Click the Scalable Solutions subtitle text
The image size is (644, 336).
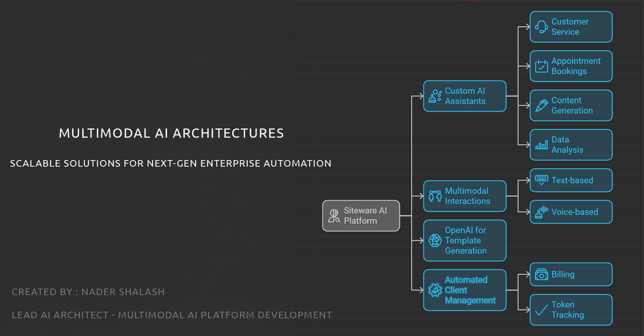pyautogui.click(x=170, y=164)
